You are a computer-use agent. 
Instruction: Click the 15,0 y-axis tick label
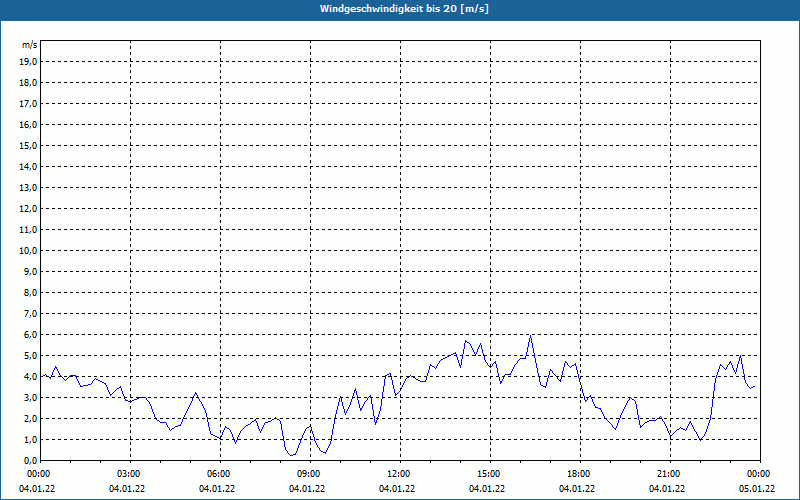click(x=29, y=145)
